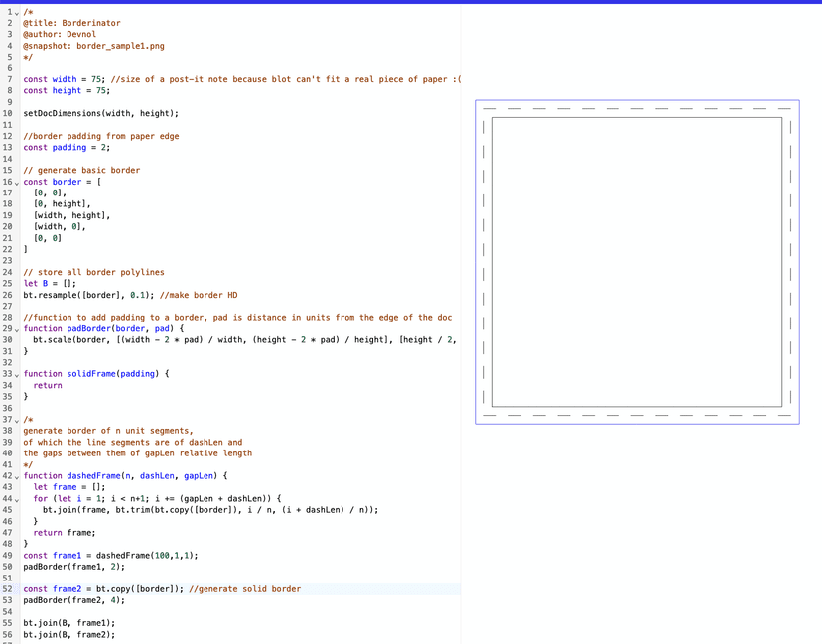822x644 pixels.
Task: Click line number 10 in the gutter
Action: 8,114
